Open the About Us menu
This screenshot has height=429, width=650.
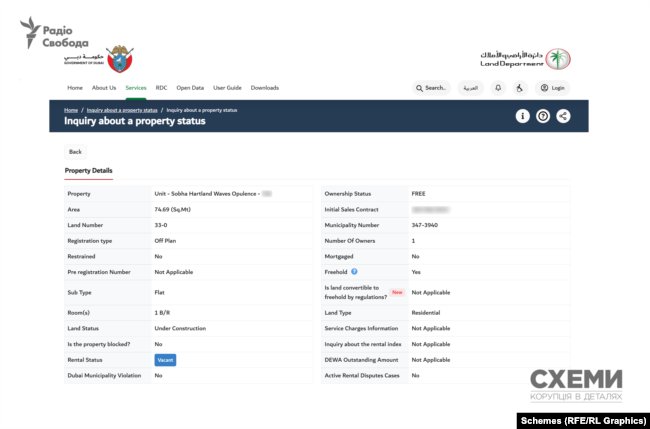pyautogui.click(x=104, y=88)
